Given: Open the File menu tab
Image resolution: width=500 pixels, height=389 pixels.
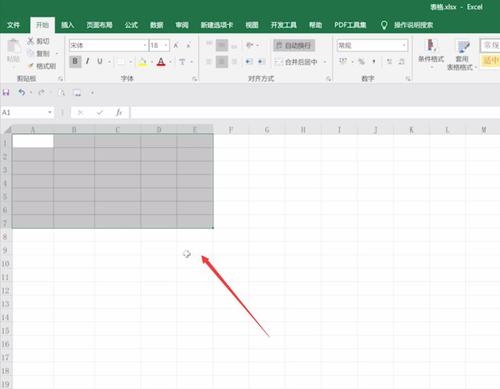Looking at the screenshot, I should [x=14, y=25].
